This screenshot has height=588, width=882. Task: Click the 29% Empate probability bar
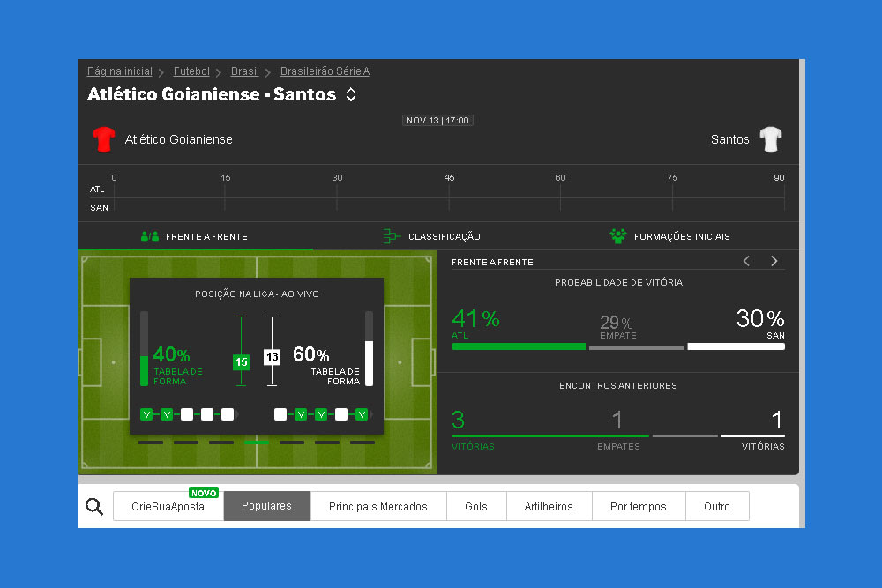[636, 347]
